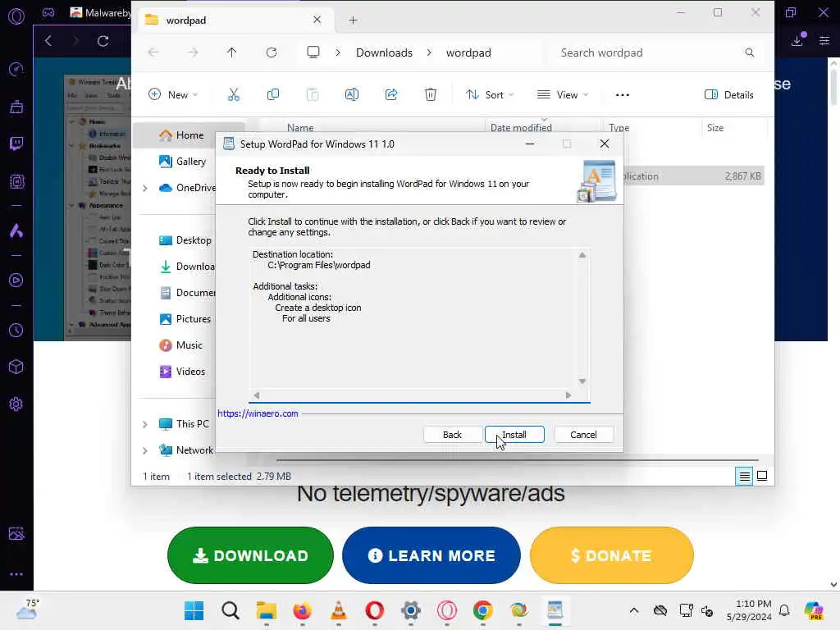Open the View dropdown menu

(x=563, y=95)
